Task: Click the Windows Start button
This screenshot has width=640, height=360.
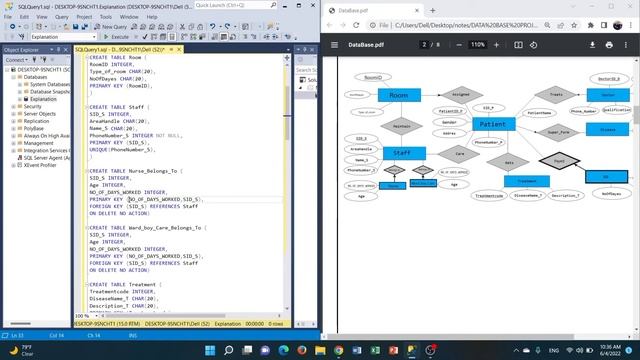Action: (210, 350)
